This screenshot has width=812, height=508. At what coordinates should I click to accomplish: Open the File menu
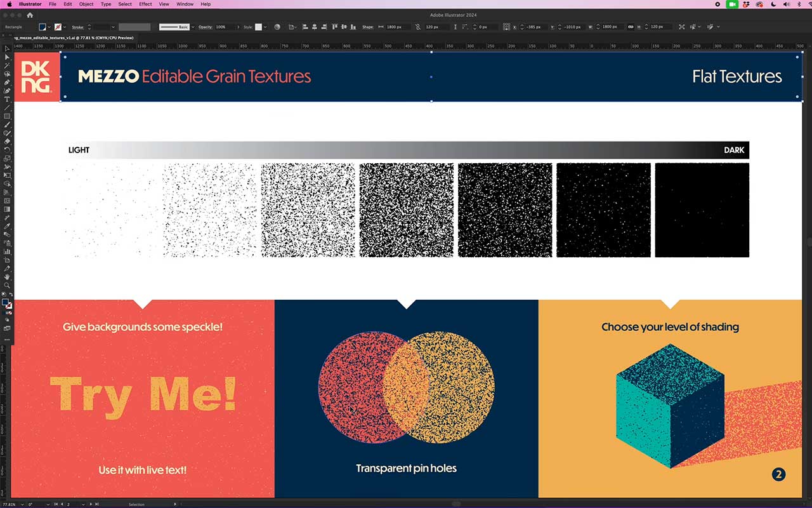tap(53, 4)
